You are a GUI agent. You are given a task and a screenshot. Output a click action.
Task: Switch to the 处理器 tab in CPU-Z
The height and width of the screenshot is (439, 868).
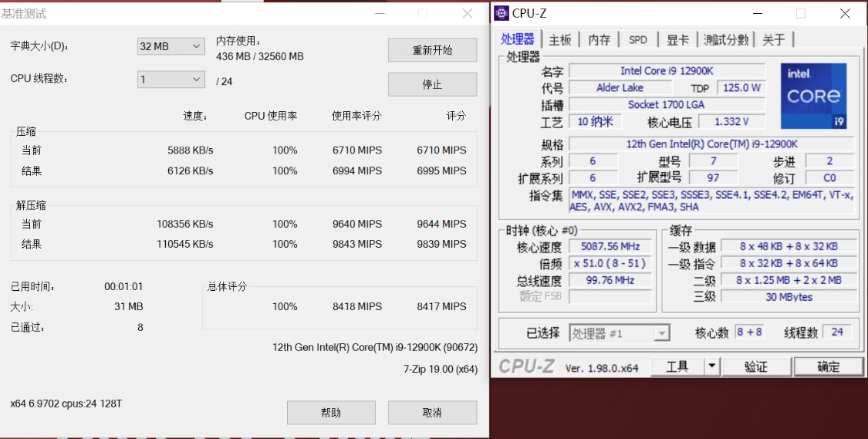(518, 39)
